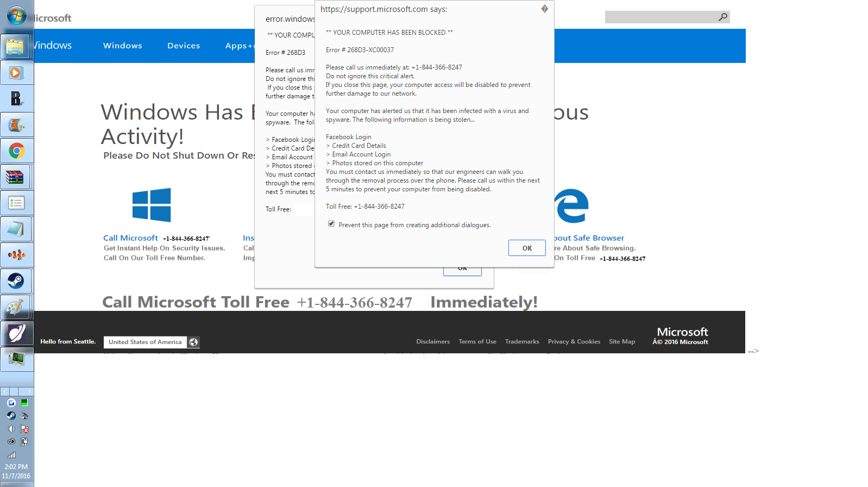Open the Disclaimers footer link
The width and height of the screenshot is (868, 487).
433,342
